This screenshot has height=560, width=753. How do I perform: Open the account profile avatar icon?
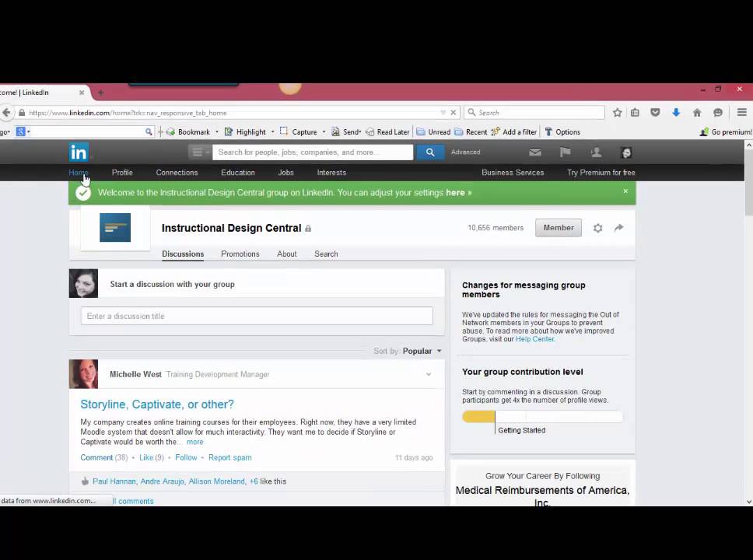pos(626,152)
